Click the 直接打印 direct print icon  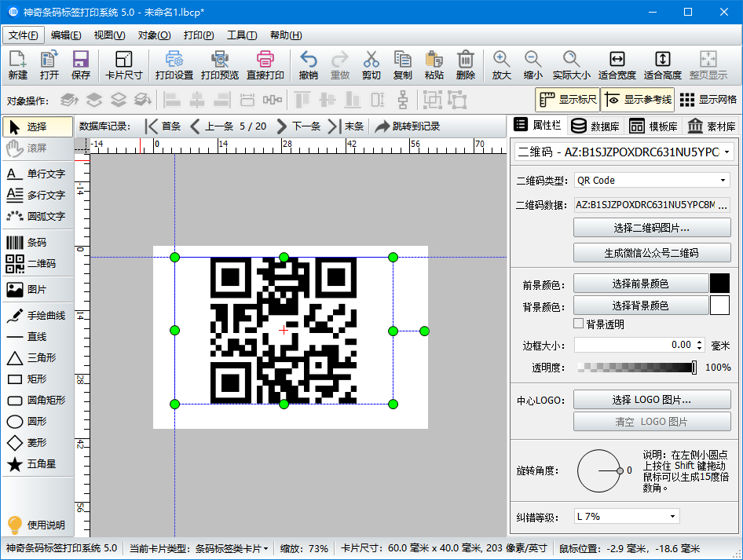[x=265, y=65]
